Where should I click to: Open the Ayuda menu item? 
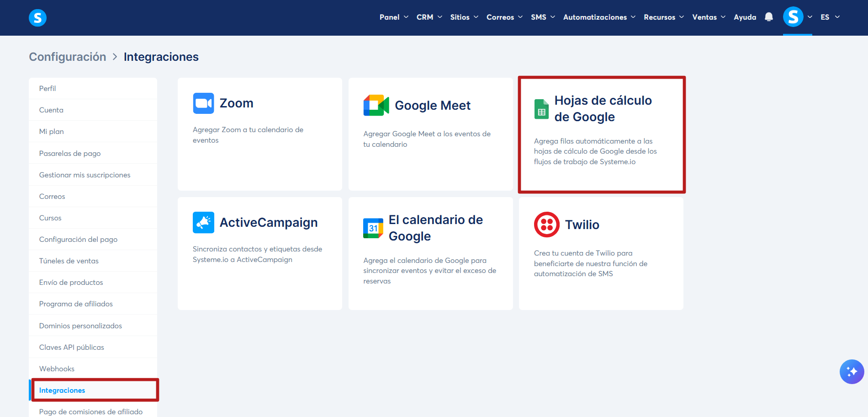(745, 17)
